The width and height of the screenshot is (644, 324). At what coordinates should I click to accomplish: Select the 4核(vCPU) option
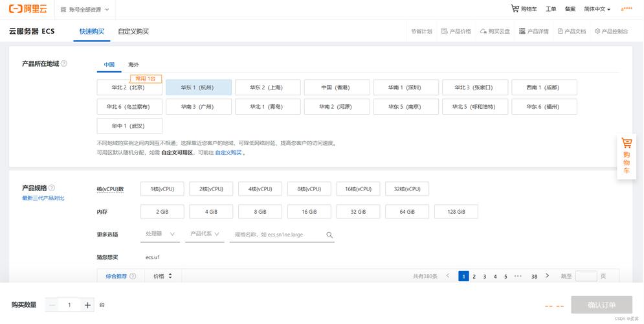(x=260, y=189)
